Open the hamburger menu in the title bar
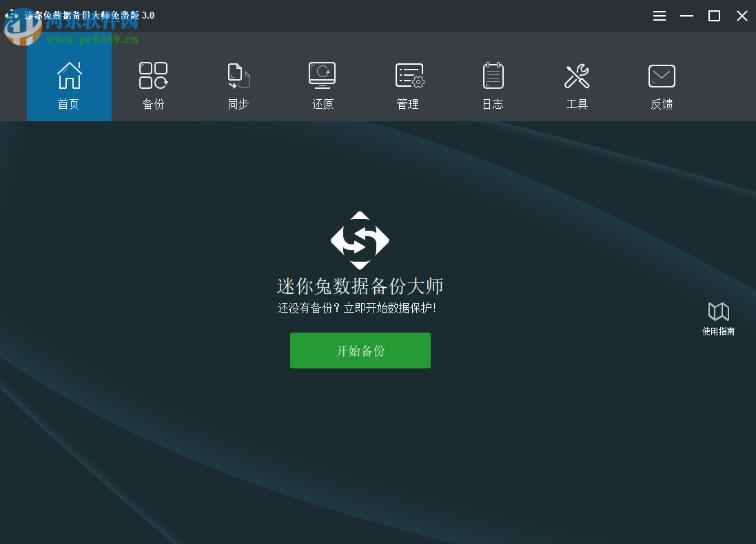This screenshot has height=544, width=756. point(659,15)
